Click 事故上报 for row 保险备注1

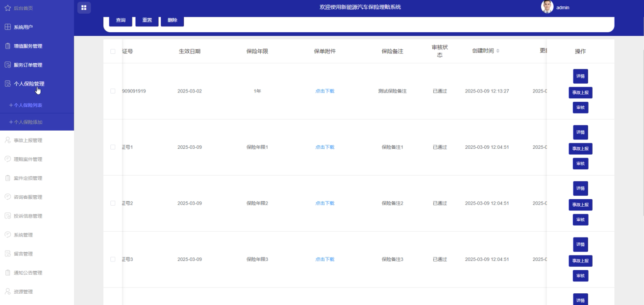(580, 148)
